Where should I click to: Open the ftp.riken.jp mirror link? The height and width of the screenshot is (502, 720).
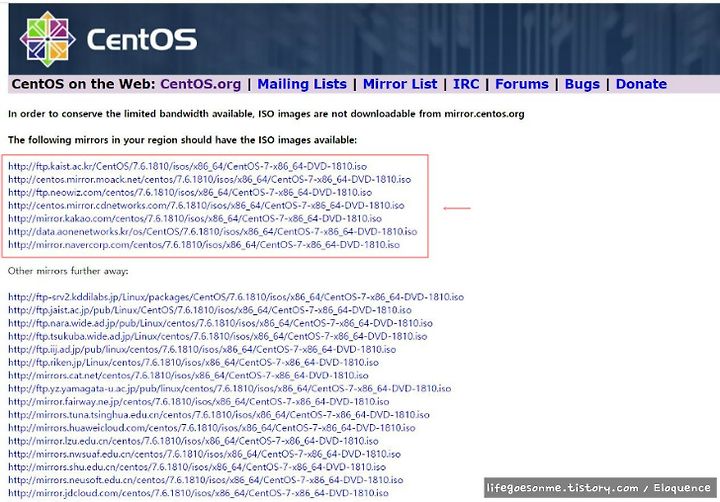click(193, 362)
